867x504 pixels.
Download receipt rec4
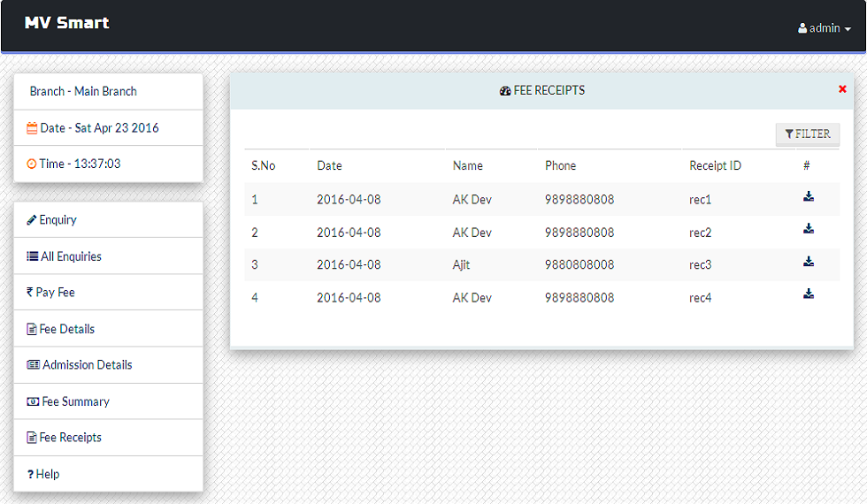809,294
